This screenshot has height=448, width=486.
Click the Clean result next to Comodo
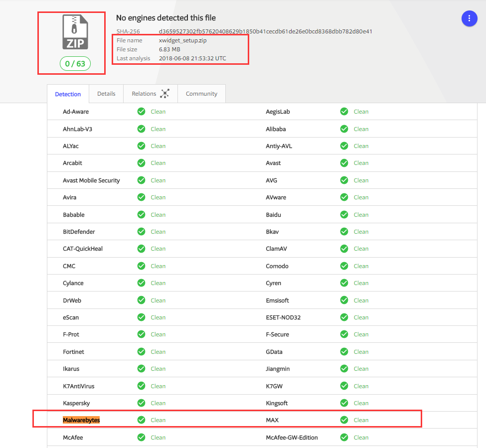pyautogui.click(x=361, y=266)
